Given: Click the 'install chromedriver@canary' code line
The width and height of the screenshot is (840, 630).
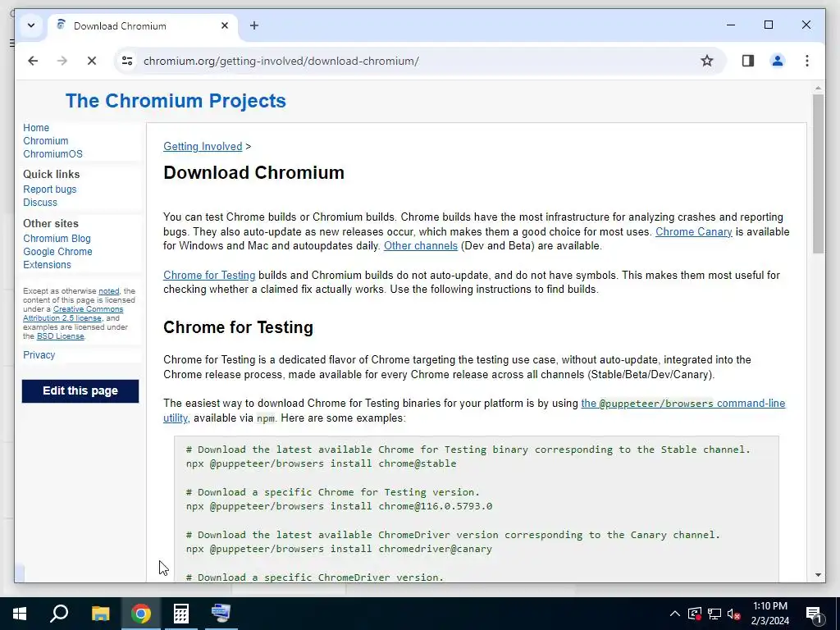Looking at the screenshot, I should (x=339, y=549).
